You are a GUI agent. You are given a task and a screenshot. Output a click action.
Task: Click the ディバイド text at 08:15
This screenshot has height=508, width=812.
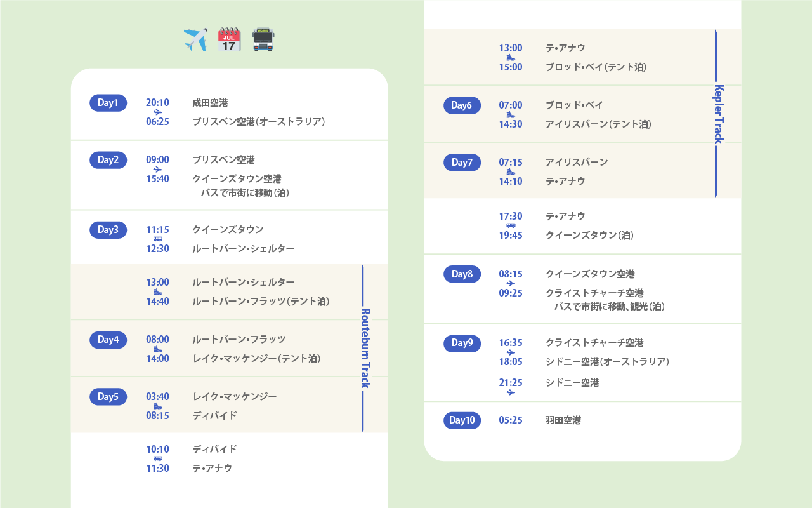pyautogui.click(x=214, y=416)
